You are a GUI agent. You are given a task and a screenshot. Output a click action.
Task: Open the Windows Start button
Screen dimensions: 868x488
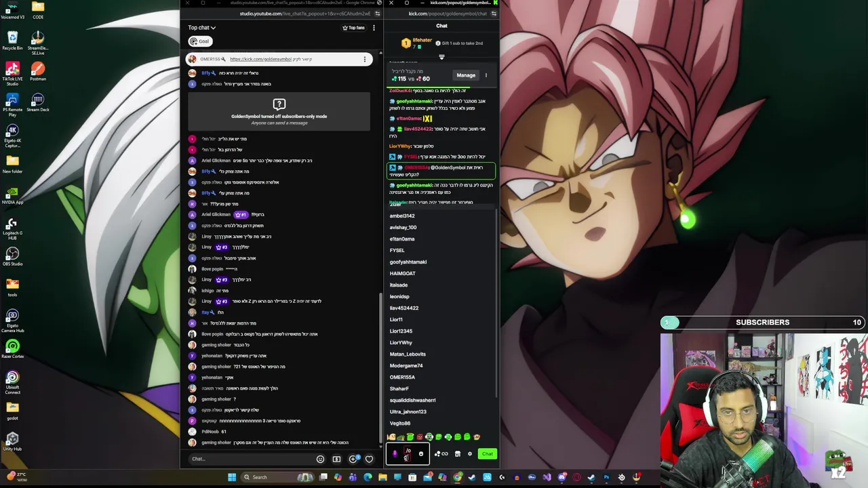[x=232, y=477]
